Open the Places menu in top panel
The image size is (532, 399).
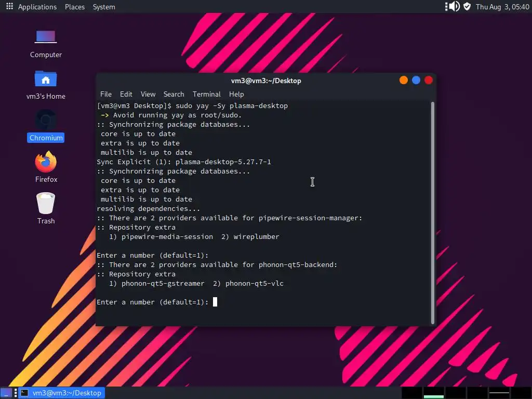(75, 7)
